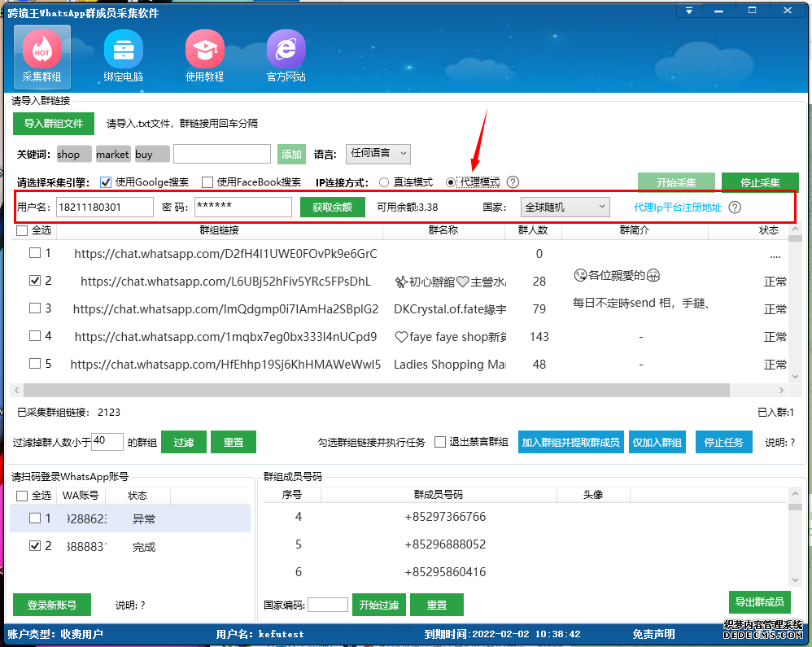
Task: Click horizontal scrollbar of group table
Action: [377, 390]
